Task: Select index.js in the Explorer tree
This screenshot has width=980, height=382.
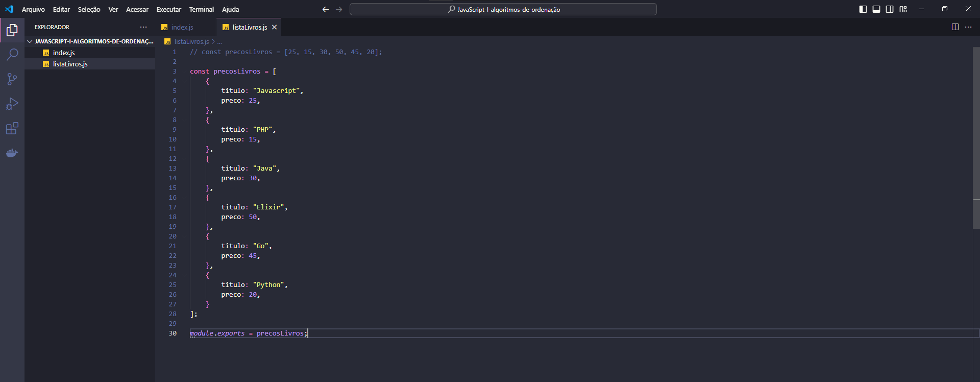Action: click(90, 53)
